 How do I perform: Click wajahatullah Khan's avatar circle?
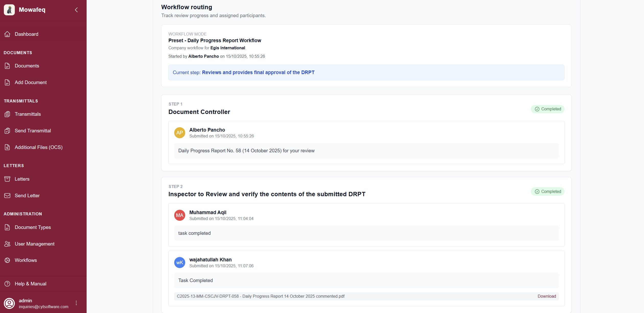180,262
